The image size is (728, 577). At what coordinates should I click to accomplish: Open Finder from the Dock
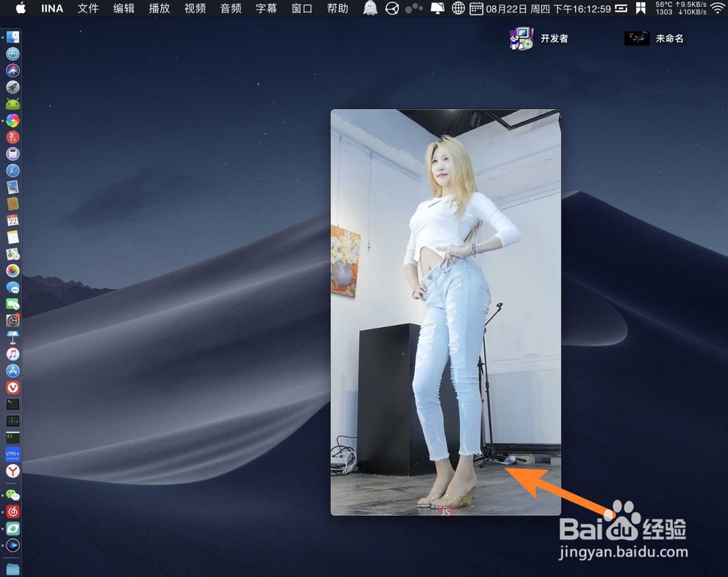pos(12,37)
